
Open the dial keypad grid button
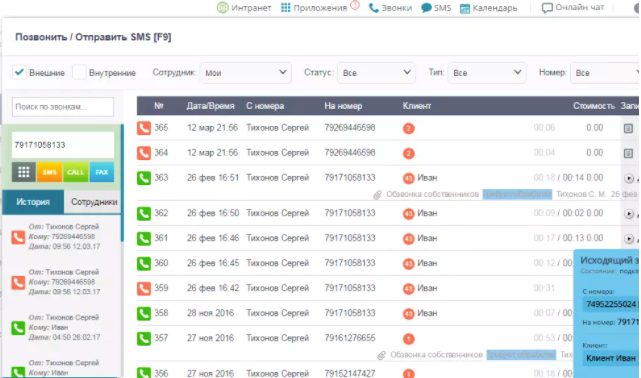pos(23,172)
